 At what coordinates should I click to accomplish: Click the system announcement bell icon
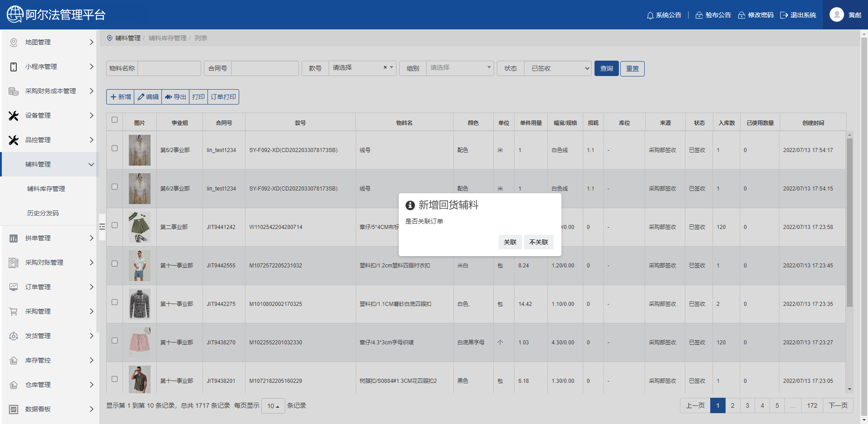pos(650,15)
